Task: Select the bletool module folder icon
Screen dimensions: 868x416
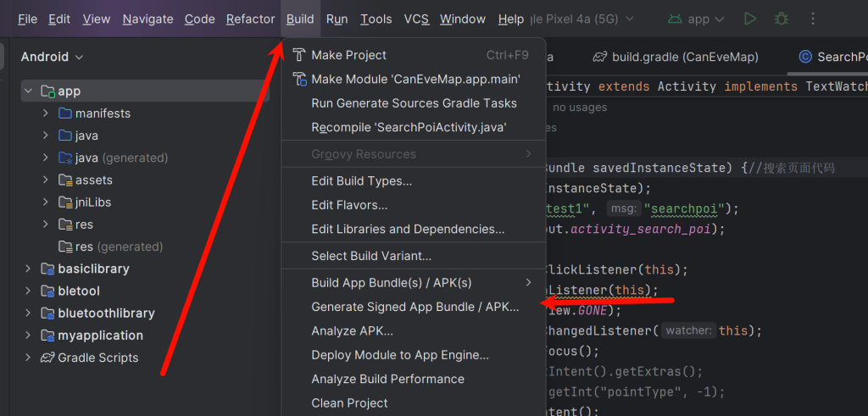Action: coord(47,291)
